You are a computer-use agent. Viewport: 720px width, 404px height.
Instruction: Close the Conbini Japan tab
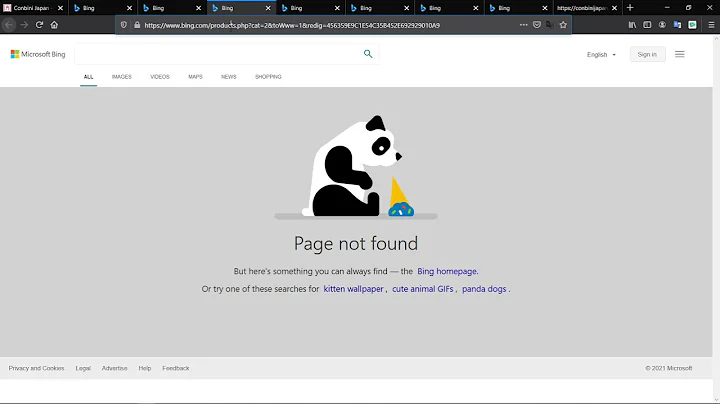tap(60, 8)
